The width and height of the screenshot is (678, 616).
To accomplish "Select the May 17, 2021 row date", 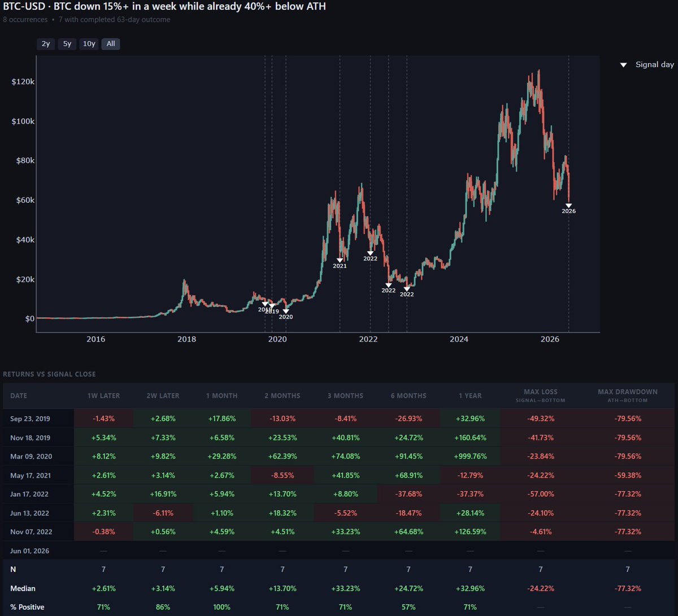I will click(x=30, y=475).
